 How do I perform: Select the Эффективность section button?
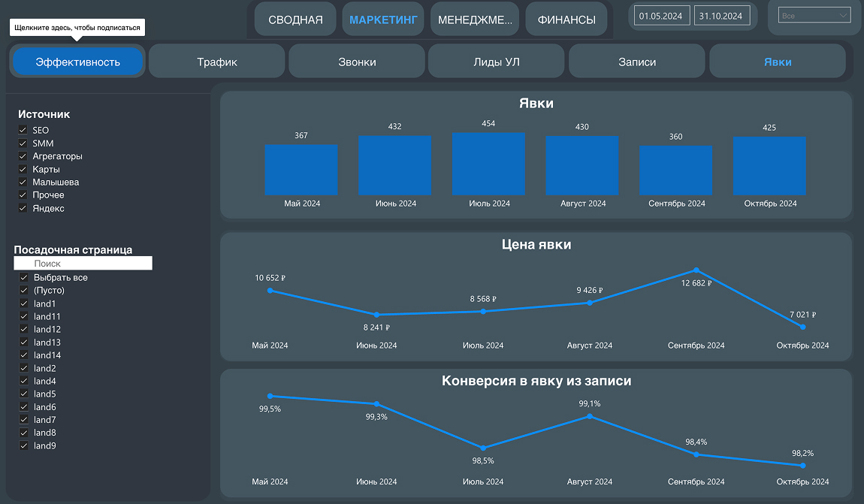77,62
